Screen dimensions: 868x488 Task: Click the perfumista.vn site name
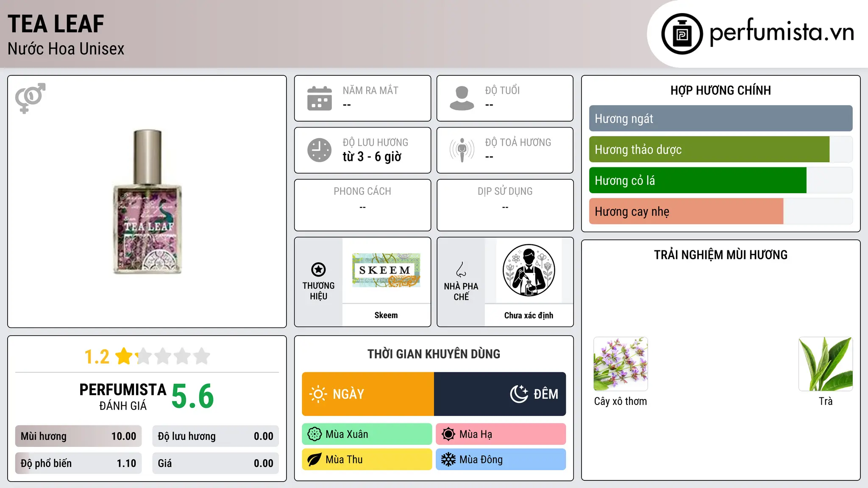782,32
